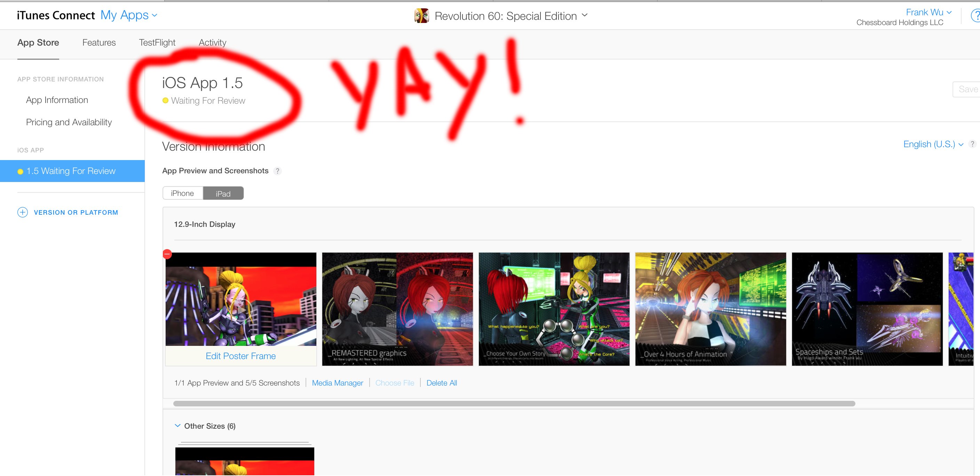Screen dimensions: 980x476
Task: Click the 'Version Information' heading
Action: click(213, 146)
